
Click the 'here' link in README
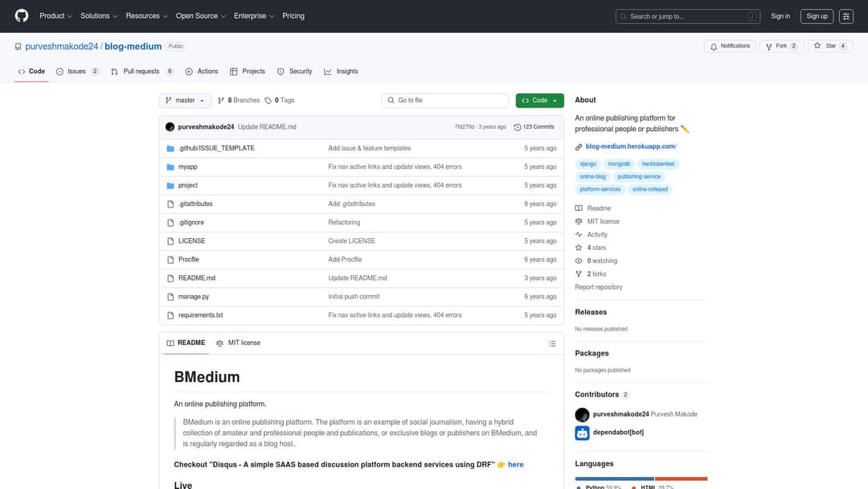pyautogui.click(x=515, y=465)
